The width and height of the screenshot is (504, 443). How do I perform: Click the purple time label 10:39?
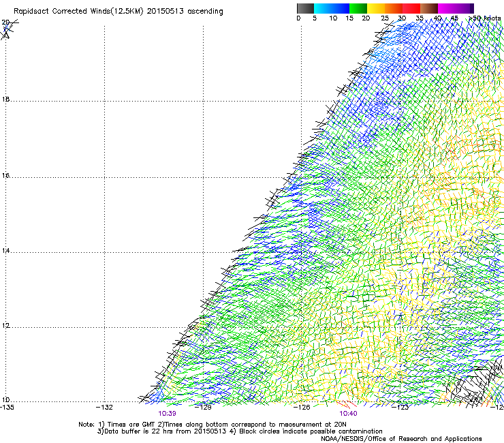point(167,414)
